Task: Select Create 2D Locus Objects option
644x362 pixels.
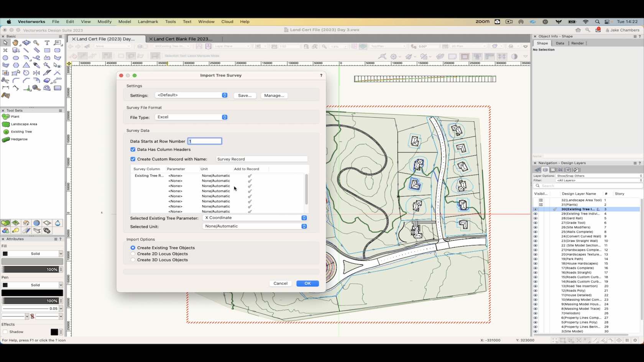Action: tap(133, 254)
